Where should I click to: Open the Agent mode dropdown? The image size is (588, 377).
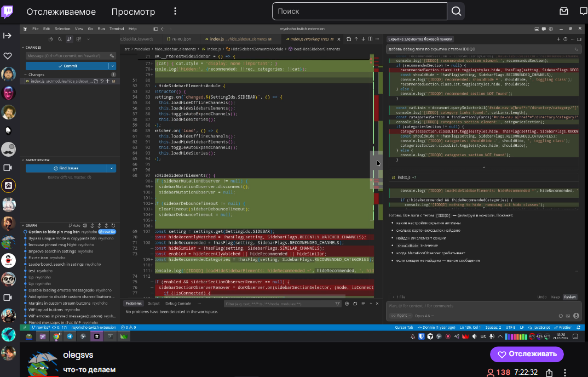(x=400, y=316)
